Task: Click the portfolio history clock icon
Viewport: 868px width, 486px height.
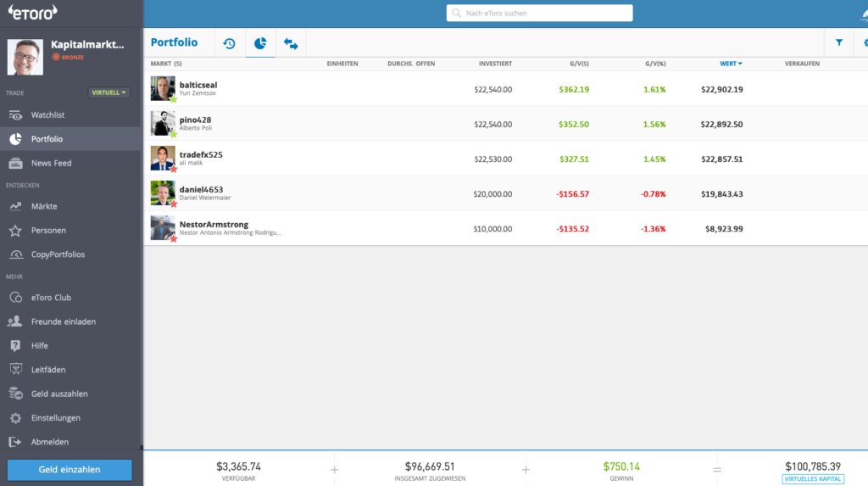Action: (x=229, y=43)
